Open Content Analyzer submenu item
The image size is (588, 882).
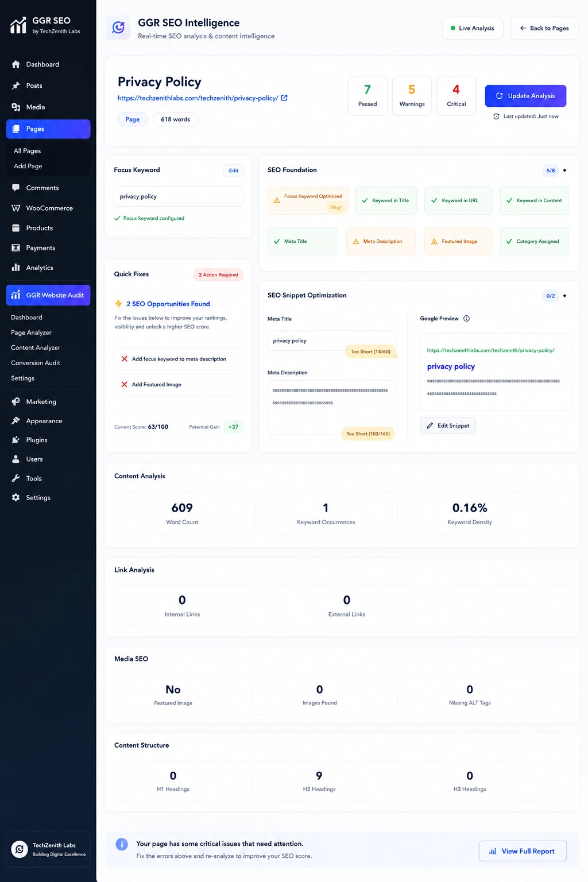point(36,347)
